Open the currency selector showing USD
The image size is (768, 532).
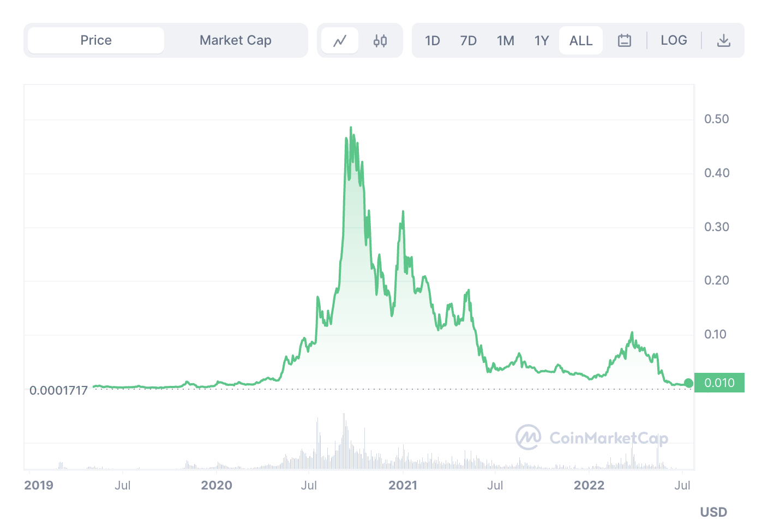pos(713,512)
